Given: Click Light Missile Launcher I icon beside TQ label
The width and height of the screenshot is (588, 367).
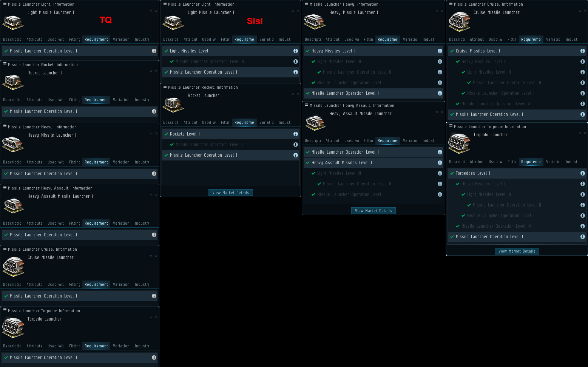Looking at the screenshot, I should point(13,22).
